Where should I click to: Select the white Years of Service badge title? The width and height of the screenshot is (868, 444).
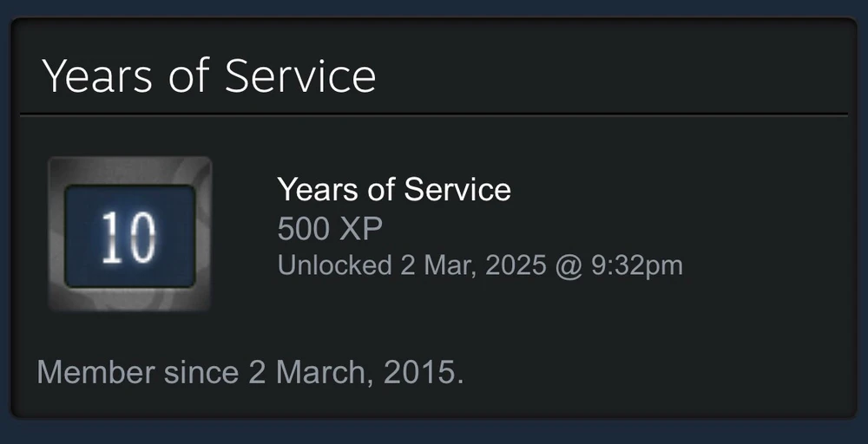pos(394,189)
